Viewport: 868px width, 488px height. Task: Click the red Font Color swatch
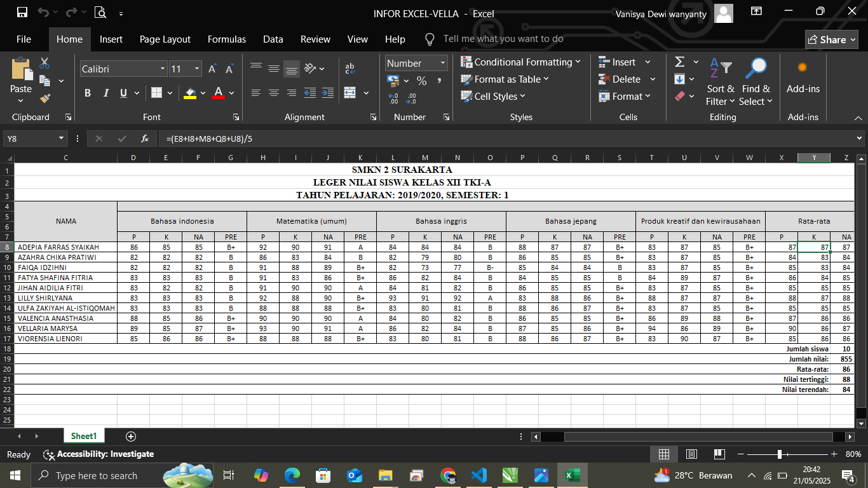[219, 93]
